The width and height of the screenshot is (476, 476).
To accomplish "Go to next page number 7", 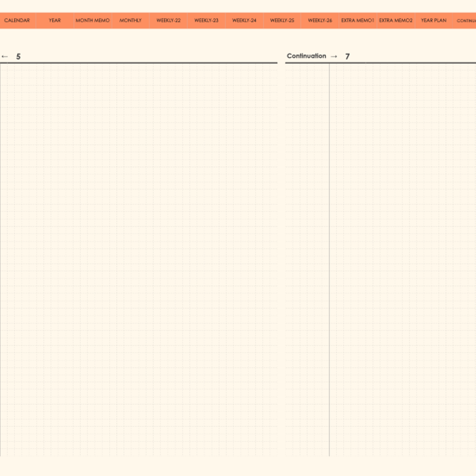I will [x=348, y=56].
